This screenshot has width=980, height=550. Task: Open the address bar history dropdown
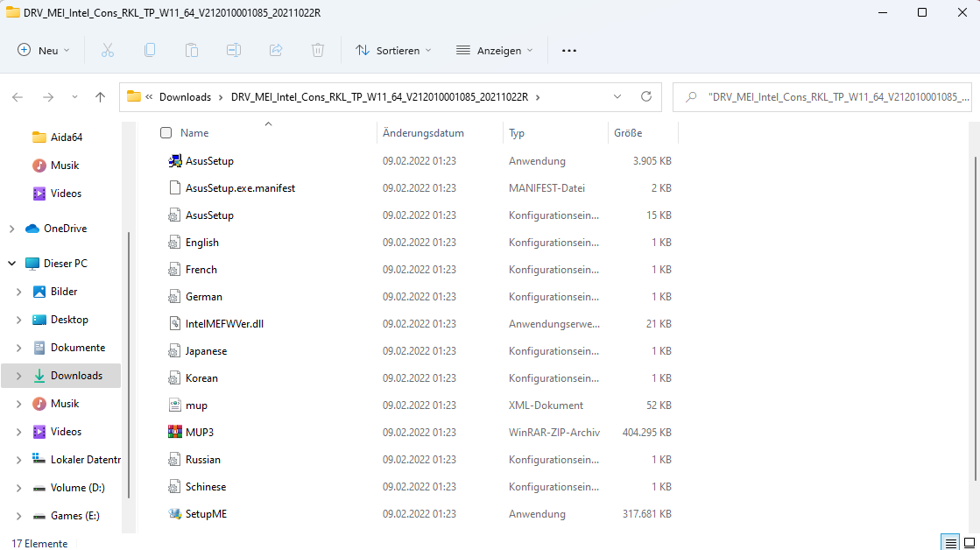pyautogui.click(x=617, y=97)
